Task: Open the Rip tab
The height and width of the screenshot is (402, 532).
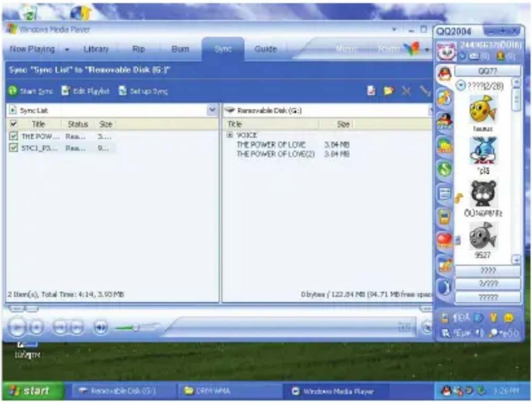Action: click(138, 49)
